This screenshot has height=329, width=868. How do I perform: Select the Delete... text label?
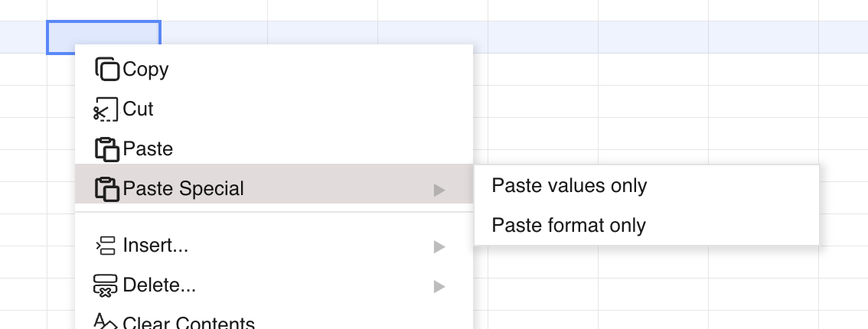[x=159, y=285]
